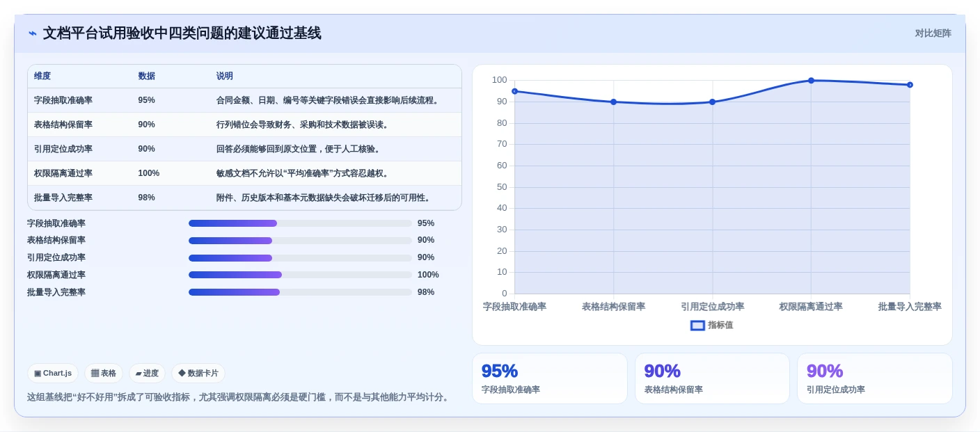Screen dimensions: 980x432
Task: Click the 对比矩阵 label in the header
Action: (x=933, y=33)
